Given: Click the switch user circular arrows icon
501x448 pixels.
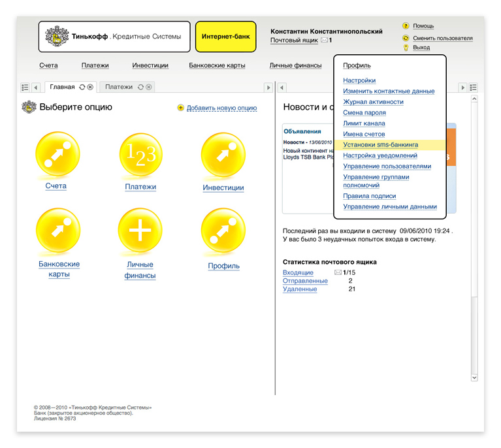Looking at the screenshot, I should pyautogui.click(x=406, y=38).
